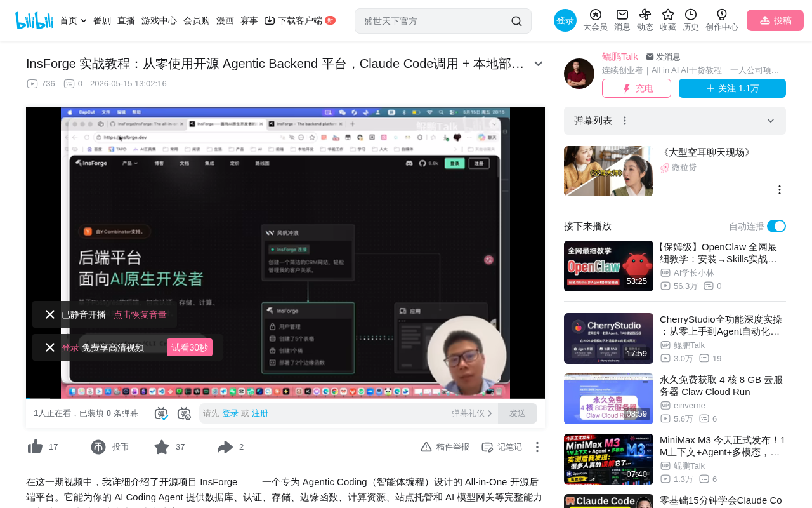Go to 直播 in navigation
This screenshot has width=812, height=508.
tap(126, 20)
